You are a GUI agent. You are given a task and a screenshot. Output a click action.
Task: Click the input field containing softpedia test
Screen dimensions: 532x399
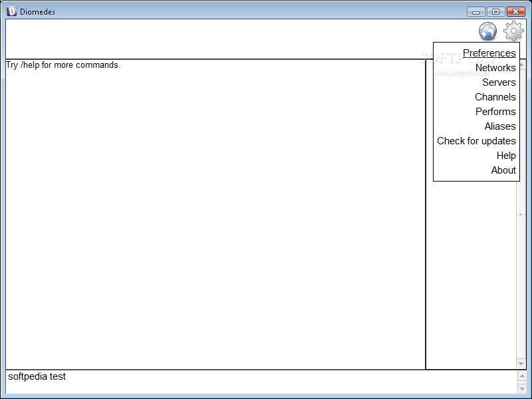tap(261, 382)
